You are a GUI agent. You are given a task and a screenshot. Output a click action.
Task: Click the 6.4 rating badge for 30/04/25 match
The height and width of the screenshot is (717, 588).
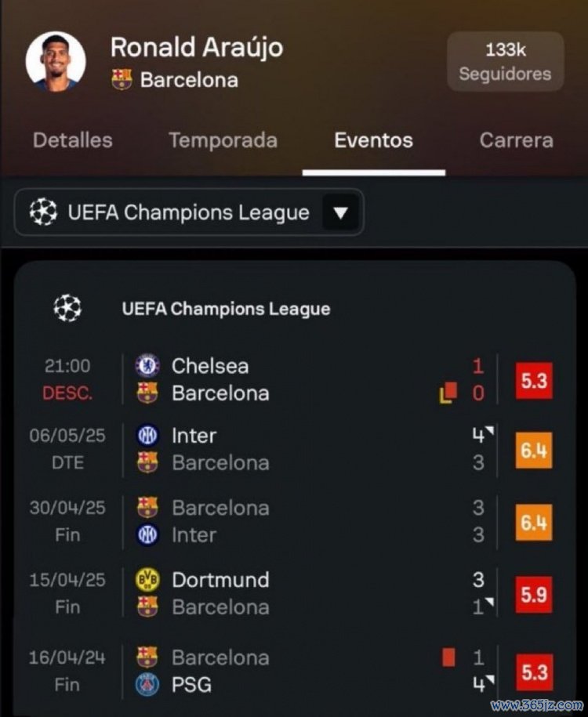[533, 522]
